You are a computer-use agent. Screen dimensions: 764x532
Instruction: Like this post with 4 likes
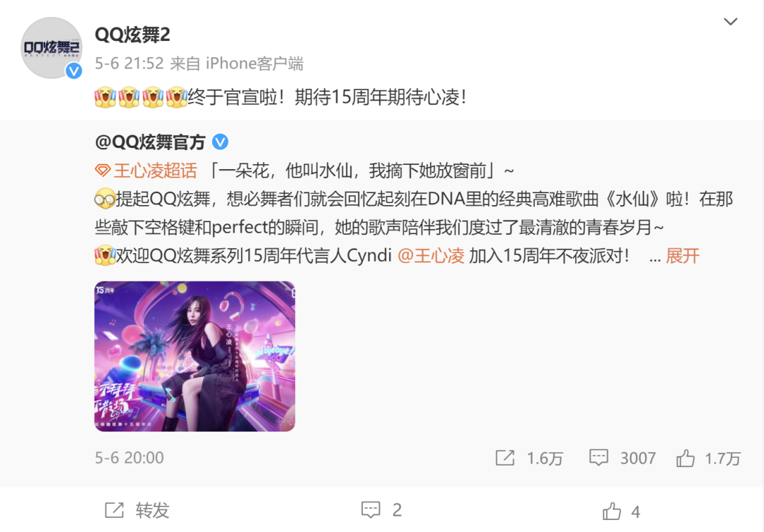pos(621,511)
